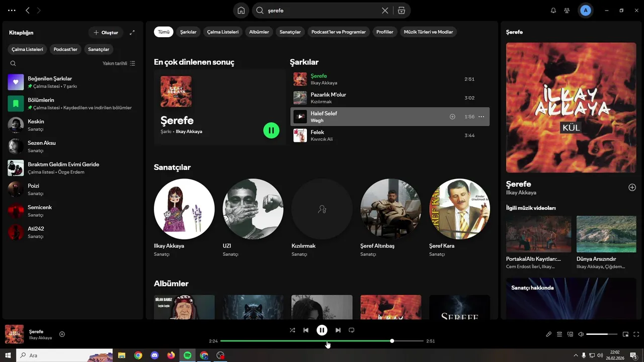The width and height of the screenshot is (644, 362).
Task: Open the Semicenk artist in library
Action: pyautogui.click(x=73, y=211)
